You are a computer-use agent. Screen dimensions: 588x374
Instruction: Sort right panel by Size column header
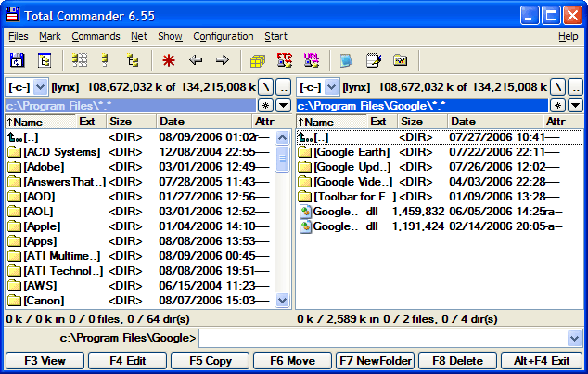422,122
